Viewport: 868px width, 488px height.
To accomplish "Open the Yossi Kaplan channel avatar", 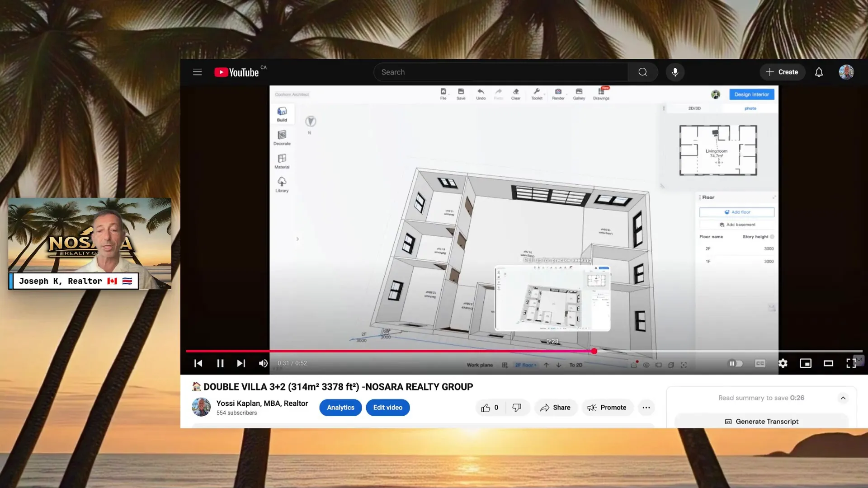I will coord(201,407).
